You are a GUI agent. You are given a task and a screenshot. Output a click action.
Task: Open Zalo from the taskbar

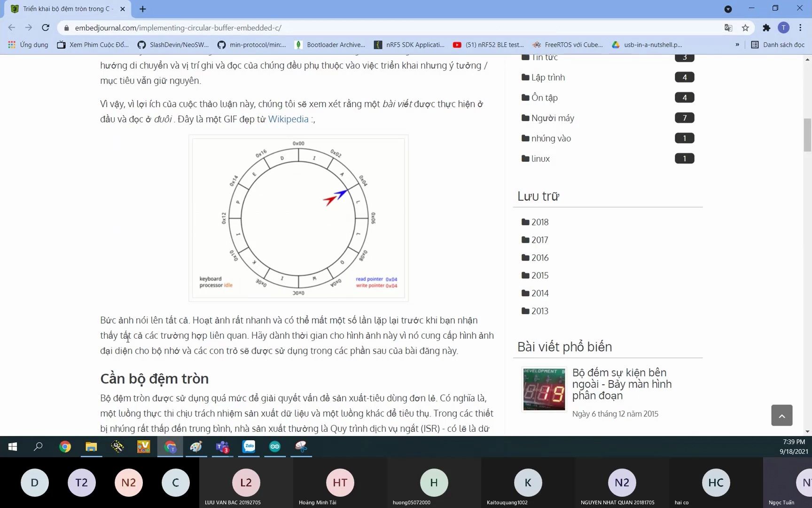point(249,447)
